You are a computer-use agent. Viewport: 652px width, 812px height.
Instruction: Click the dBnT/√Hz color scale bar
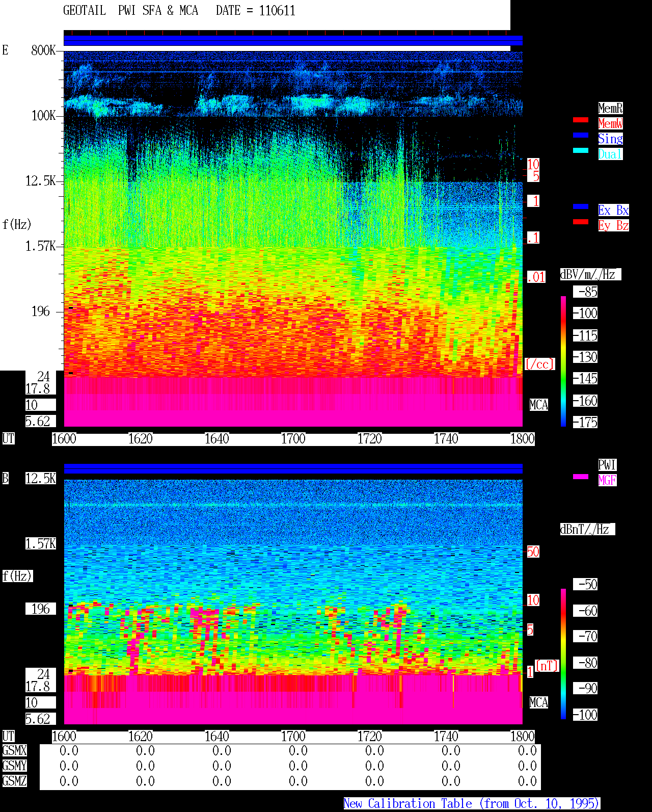tap(563, 654)
